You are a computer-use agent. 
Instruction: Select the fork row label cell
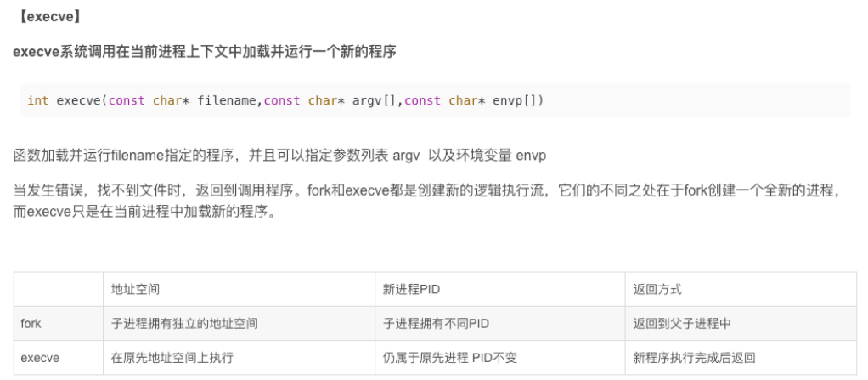[x=59, y=324]
